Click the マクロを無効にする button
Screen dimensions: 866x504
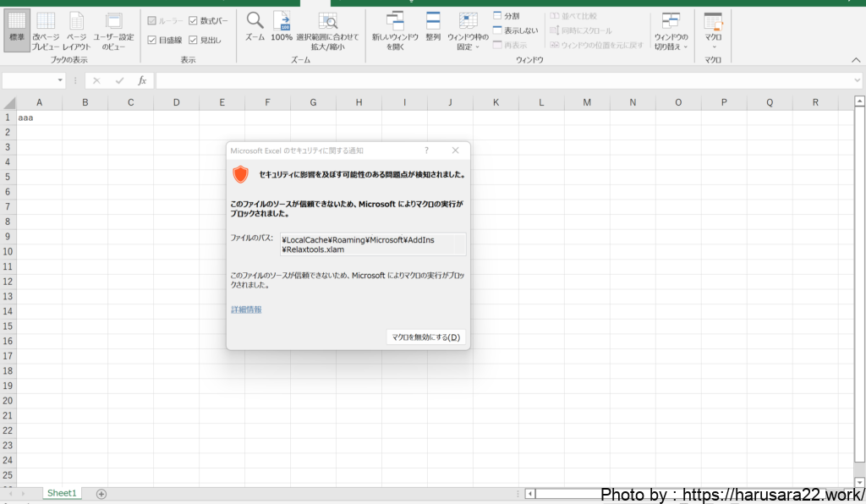pyautogui.click(x=425, y=337)
